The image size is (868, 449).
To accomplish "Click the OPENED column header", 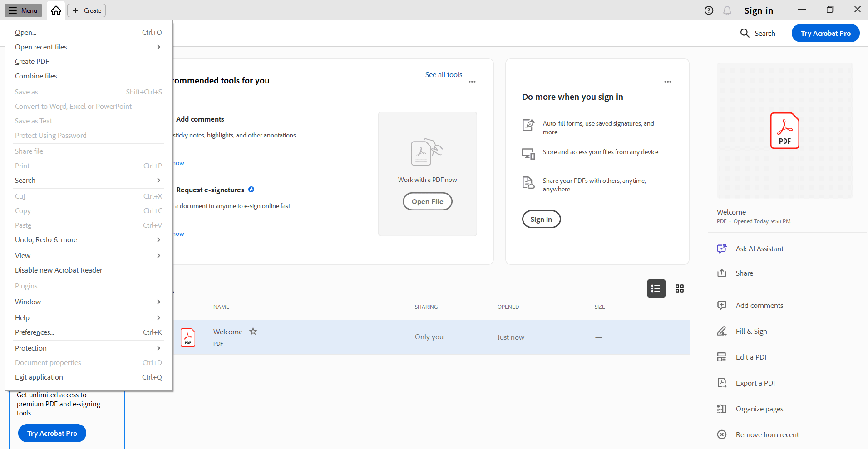I will 508,307.
